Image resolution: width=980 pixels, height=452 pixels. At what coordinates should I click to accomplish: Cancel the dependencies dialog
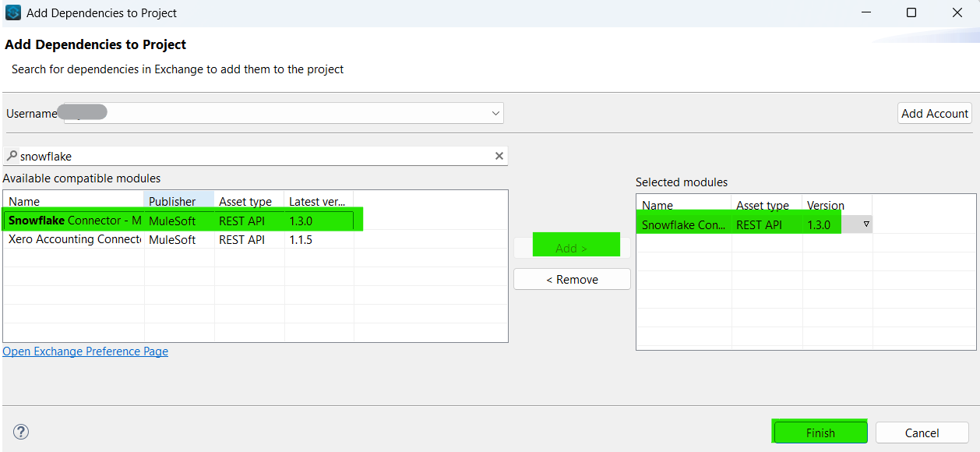922,433
